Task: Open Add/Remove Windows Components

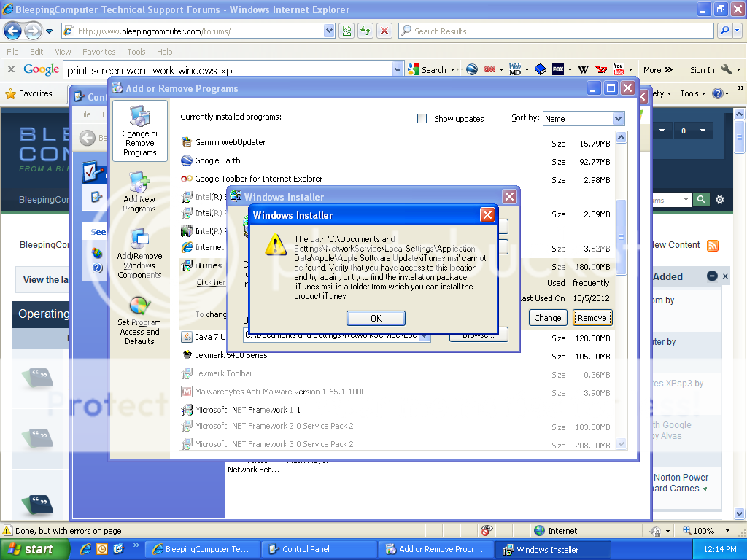Action: (139, 254)
